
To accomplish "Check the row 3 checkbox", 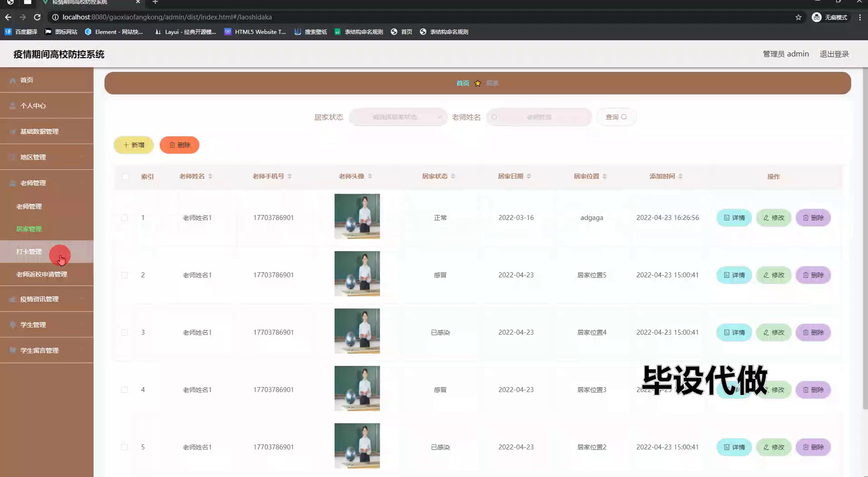I will coord(124,332).
